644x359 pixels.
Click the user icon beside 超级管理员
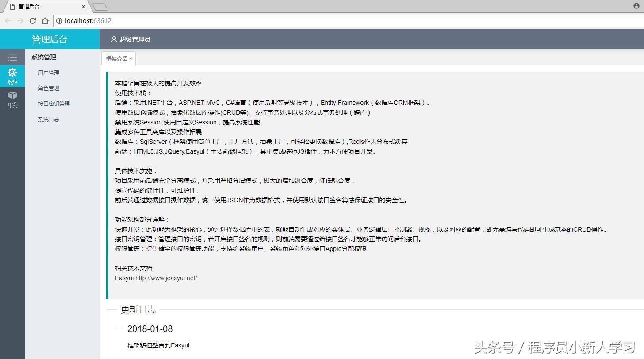click(113, 39)
